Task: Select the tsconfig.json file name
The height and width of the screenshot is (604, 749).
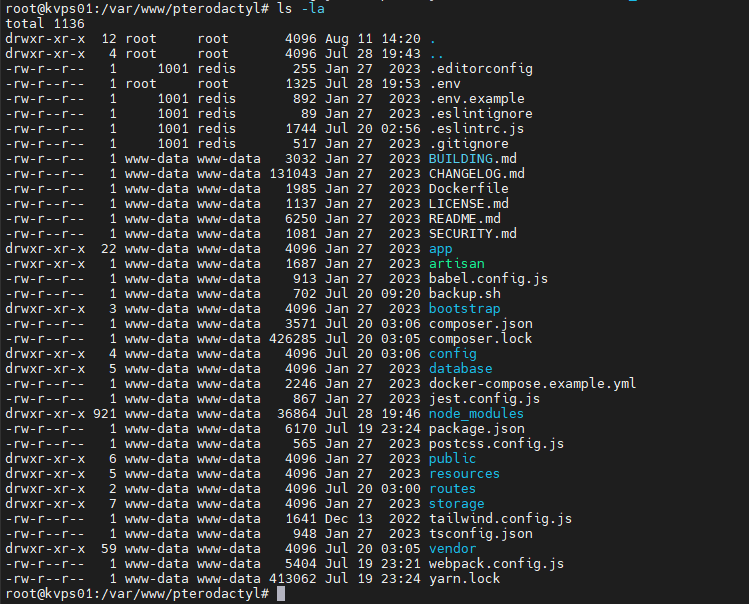Action: [481, 534]
